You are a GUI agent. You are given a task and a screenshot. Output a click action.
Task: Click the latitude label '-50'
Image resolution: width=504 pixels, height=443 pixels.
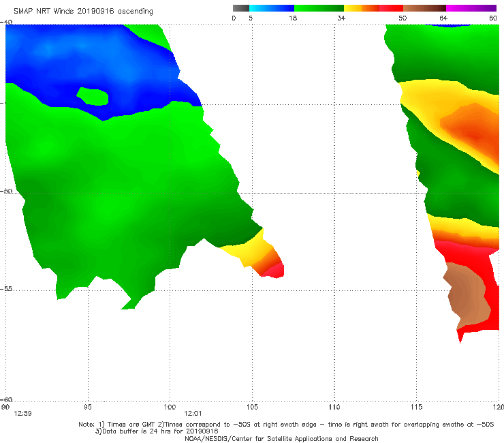click(x=6, y=191)
